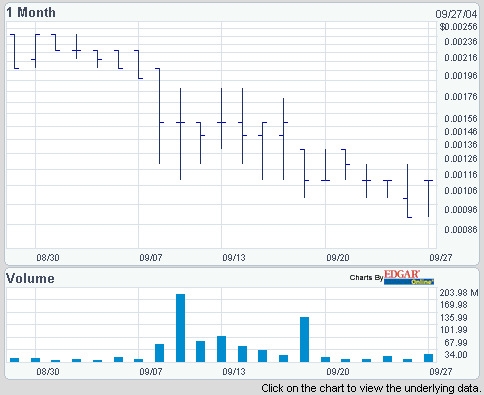Click the 09/07 date under the price chart
The height and width of the screenshot is (395, 484).
point(151,258)
